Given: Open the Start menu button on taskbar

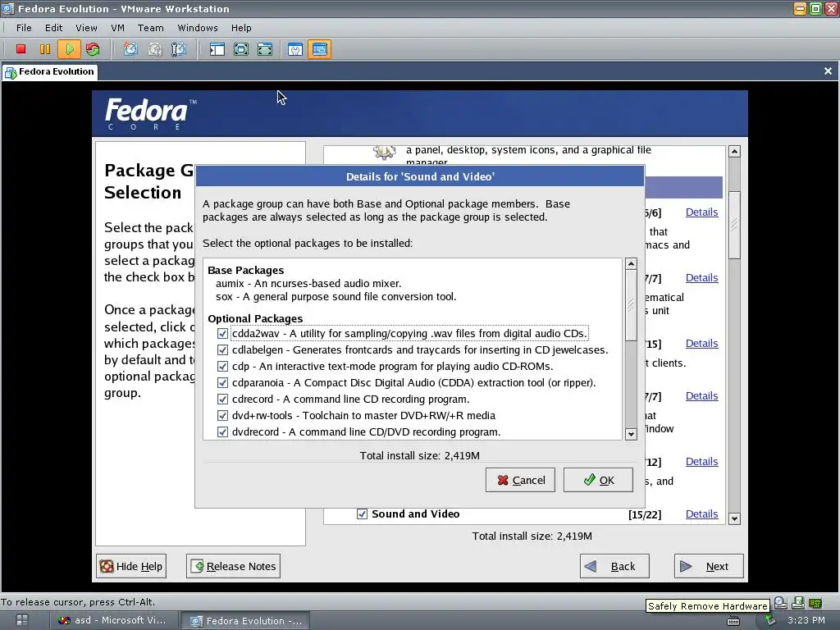Looking at the screenshot, I should (x=22, y=620).
